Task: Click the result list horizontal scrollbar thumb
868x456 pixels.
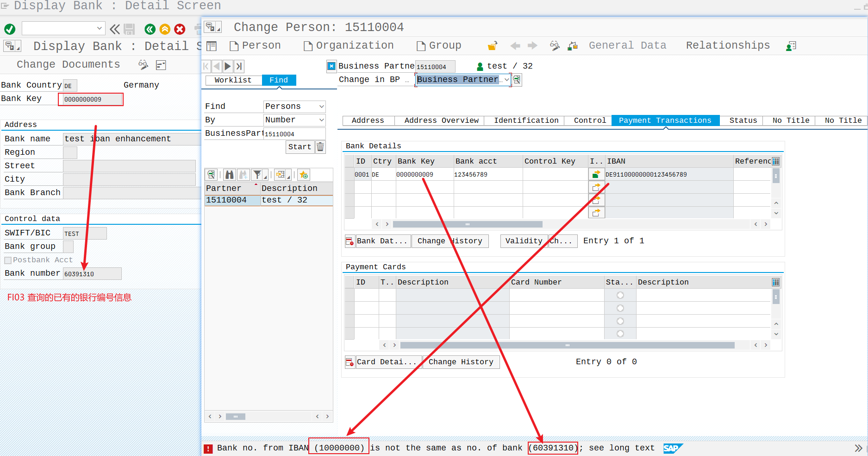Action: (235, 417)
